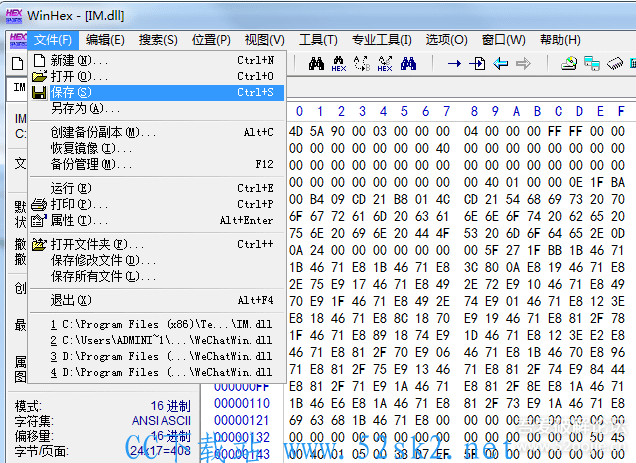Choose 另存为(A)... menu entry
This screenshot has height=463, width=636.
[157, 108]
